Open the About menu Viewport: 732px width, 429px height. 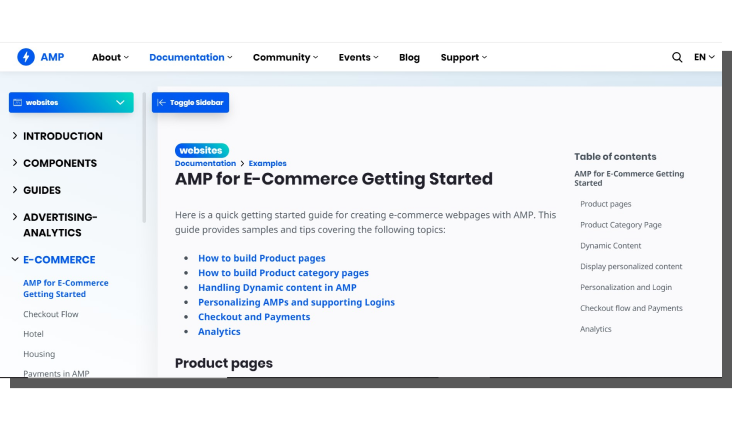click(x=110, y=57)
